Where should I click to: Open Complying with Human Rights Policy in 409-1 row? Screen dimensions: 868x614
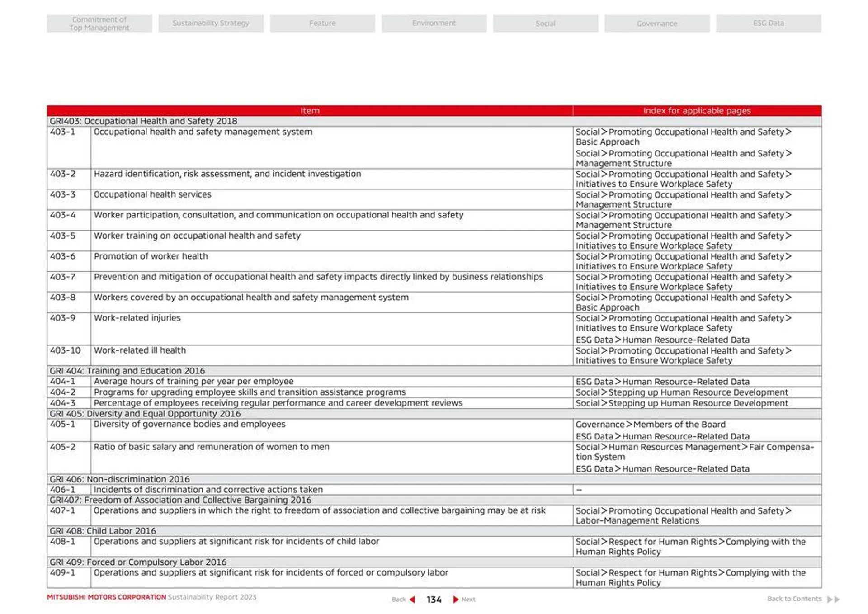point(690,578)
